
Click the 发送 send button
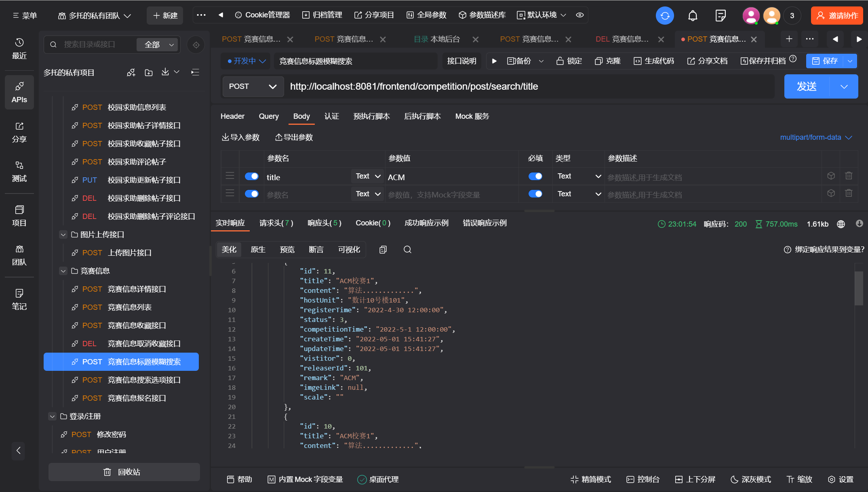(x=807, y=86)
